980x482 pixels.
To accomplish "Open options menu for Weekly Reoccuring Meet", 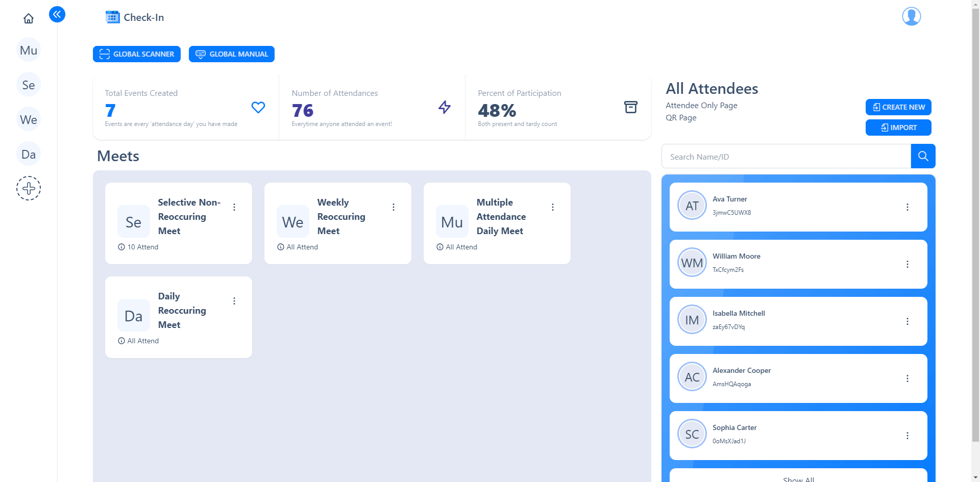I will click(394, 207).
